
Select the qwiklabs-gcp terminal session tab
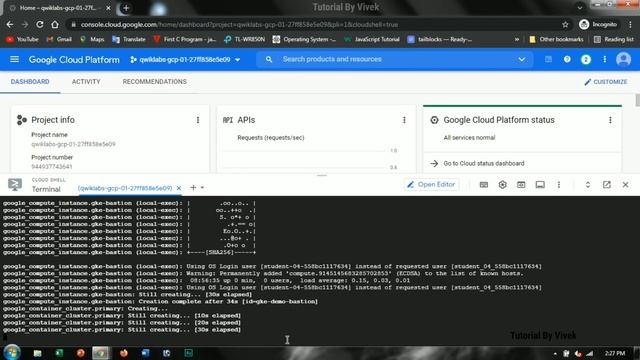point(124,188)
